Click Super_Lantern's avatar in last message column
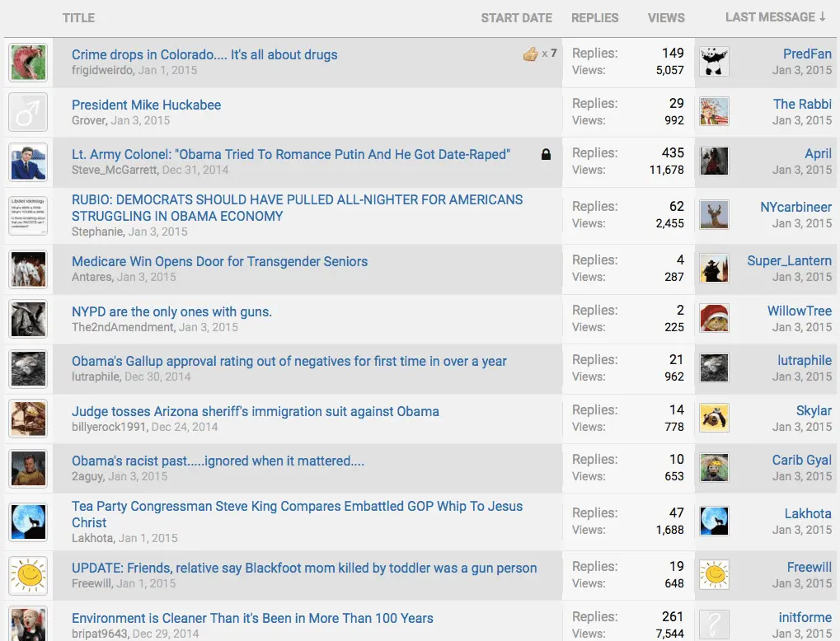 coord(714,268)
